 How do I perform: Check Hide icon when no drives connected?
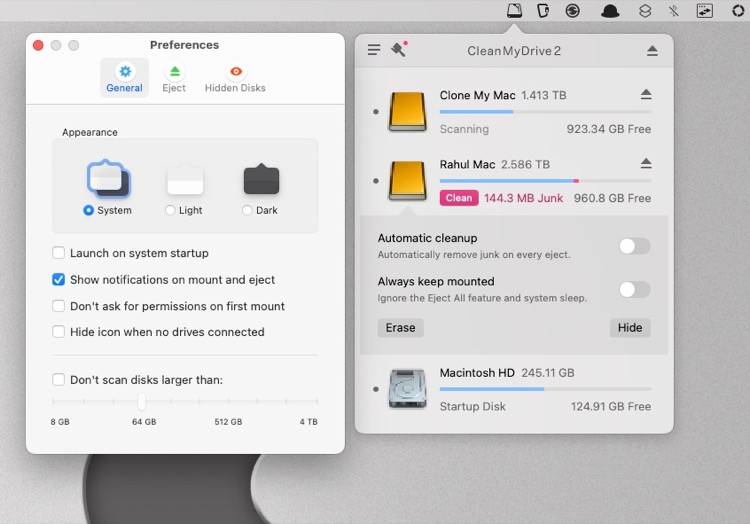point(58,332)
